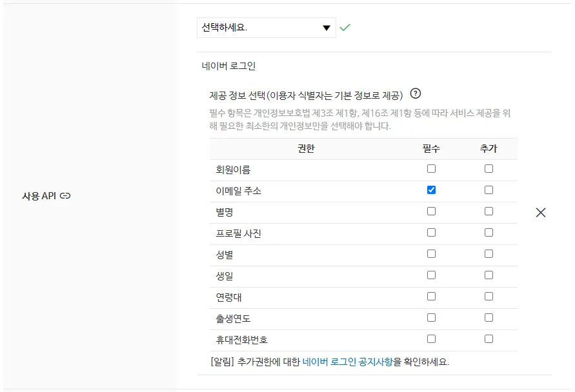The width and height of the screenshot is (575, 392).
Task: Enable 별명 필수 checkbox
Action: [431, 211]
